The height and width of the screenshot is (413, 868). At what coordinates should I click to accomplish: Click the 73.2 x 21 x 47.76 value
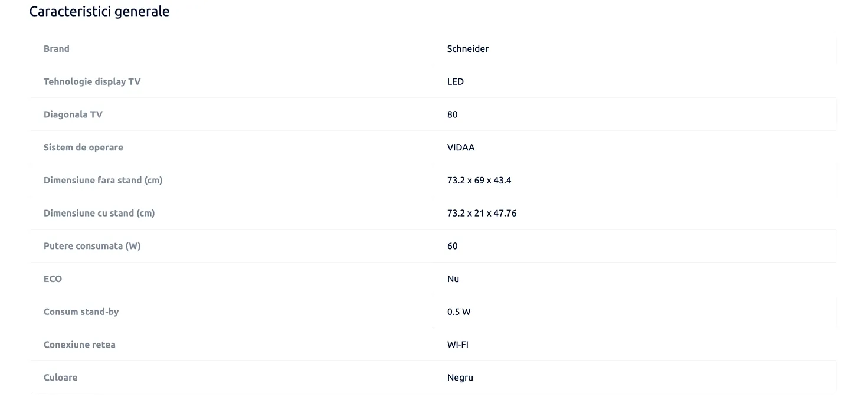pyautogui.click(x=482, y=213)
